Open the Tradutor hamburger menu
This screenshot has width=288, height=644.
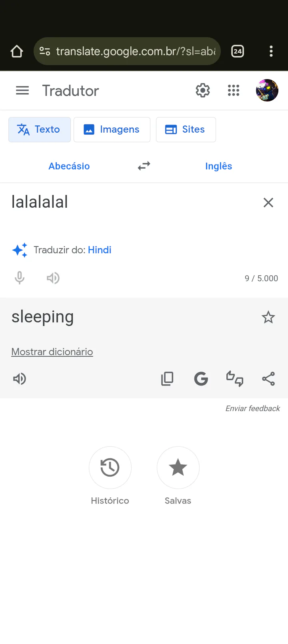22,91
